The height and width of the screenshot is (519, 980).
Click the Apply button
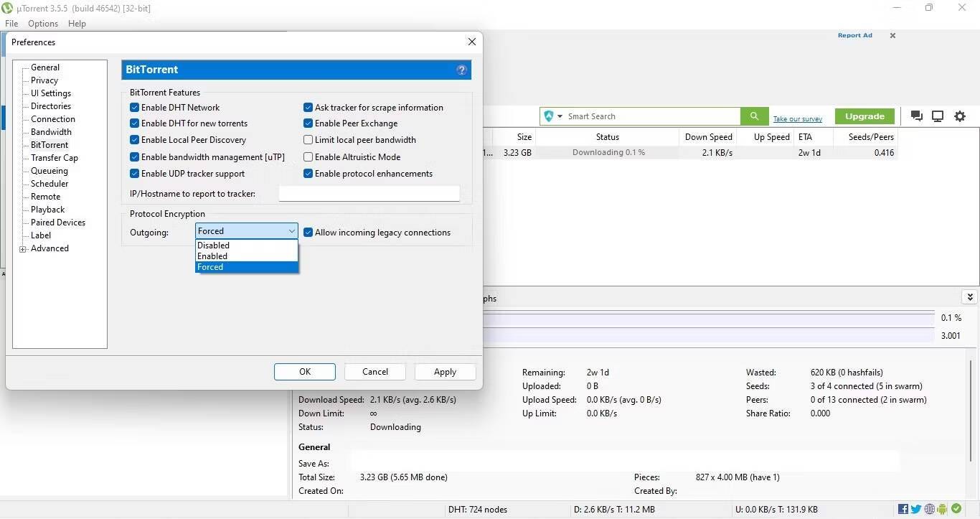coord(445,371)
